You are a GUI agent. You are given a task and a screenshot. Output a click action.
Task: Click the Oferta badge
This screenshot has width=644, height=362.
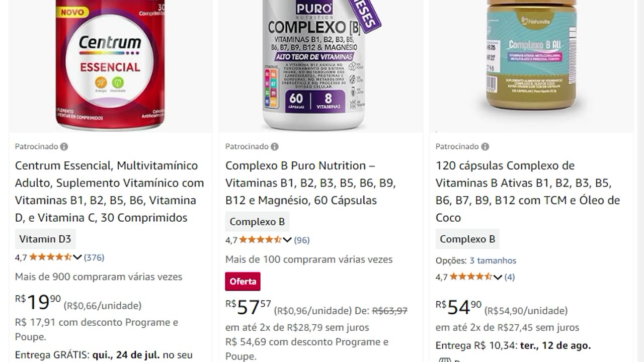[243, 282]
